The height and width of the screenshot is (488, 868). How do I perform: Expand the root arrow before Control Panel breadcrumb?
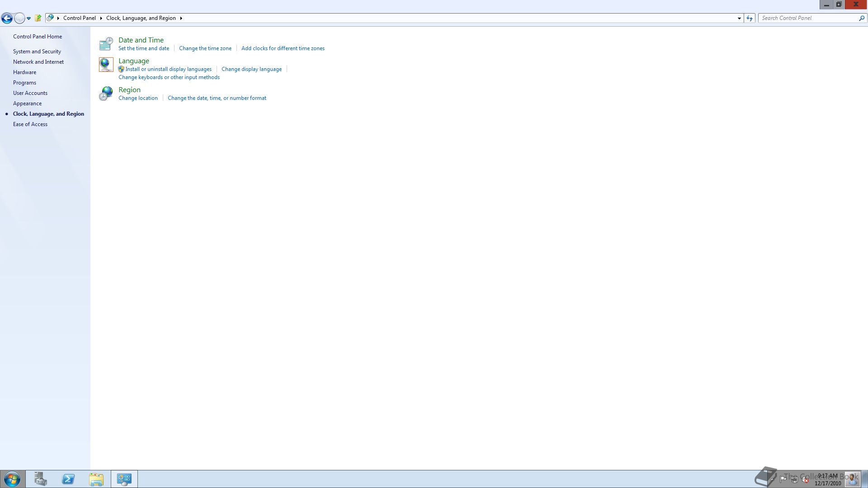(x=58, y=18)
